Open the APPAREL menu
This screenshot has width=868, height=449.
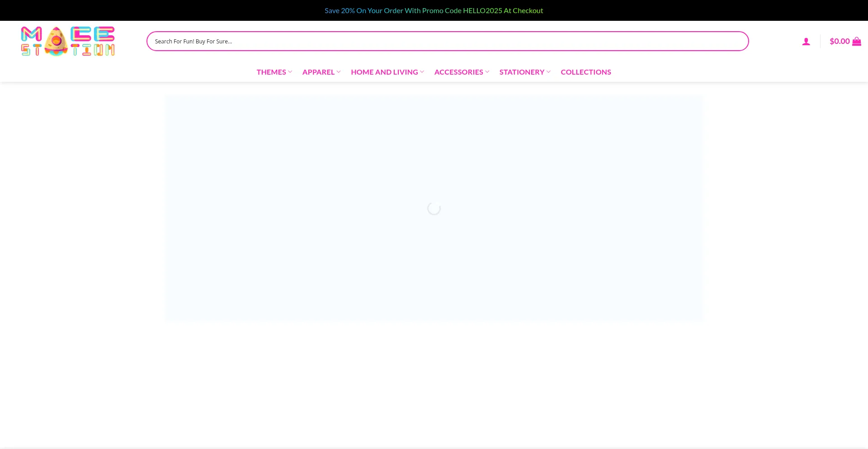pyautogui.click(x=318, y=72)
